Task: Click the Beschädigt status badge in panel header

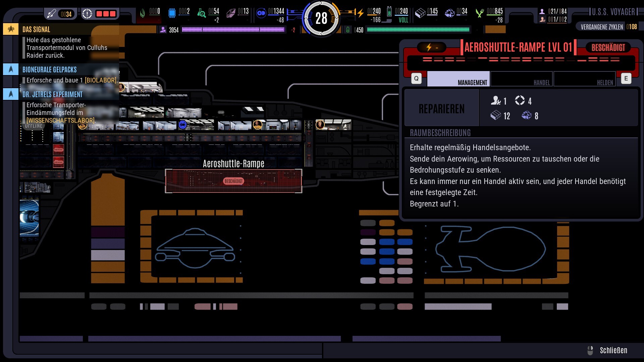Action: [608, 48]
